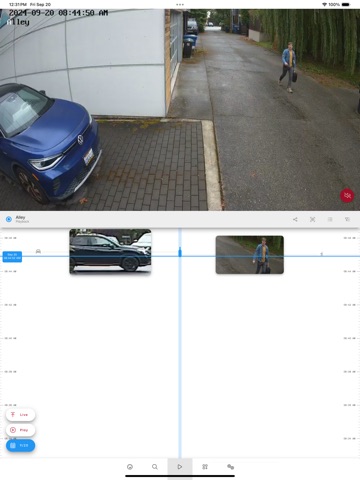Tap the share icon in the Alley toolbar
The height and width of the screenshot is (480, 360).
pyautogui.click(x=295, y=219)
